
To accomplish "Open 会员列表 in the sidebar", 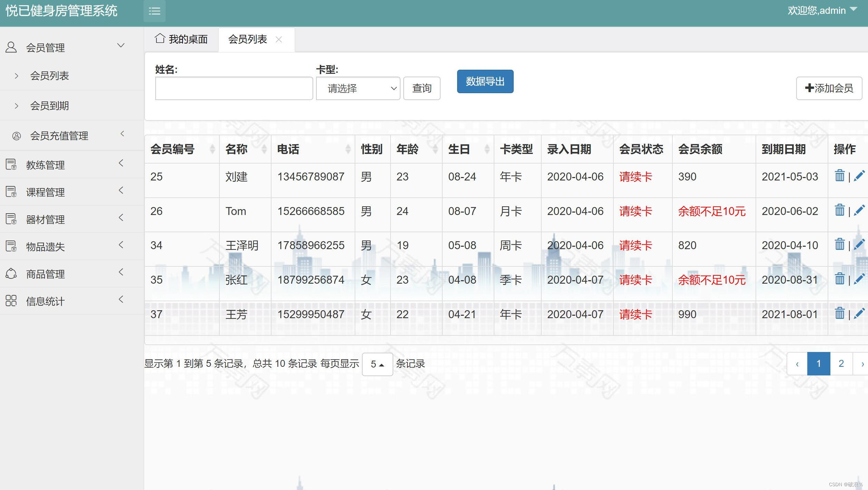I will tap(49, 76).
